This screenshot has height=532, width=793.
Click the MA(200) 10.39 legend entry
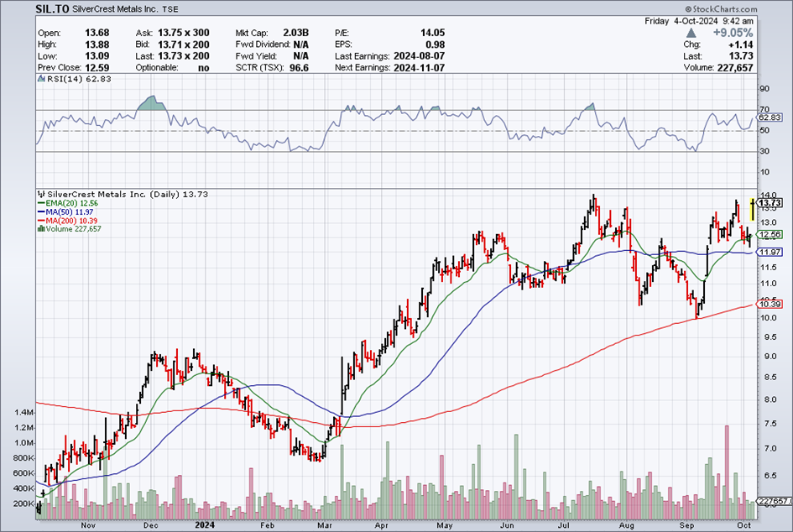[67, 221]
